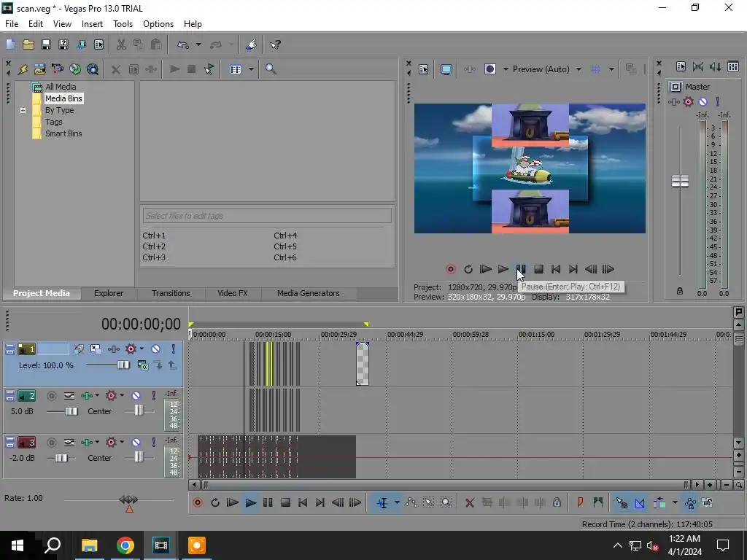
Task: Expand the By Type bin tree node
Action: tap(23, 111)
